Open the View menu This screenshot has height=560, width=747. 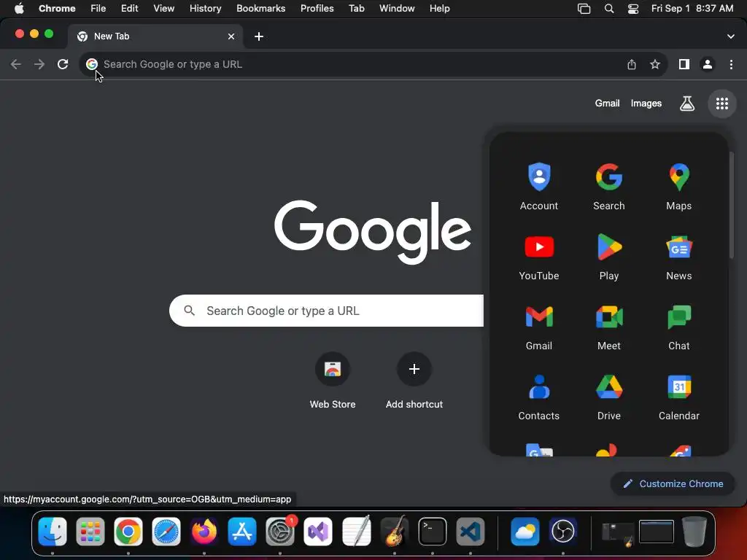tap(163, 9)
